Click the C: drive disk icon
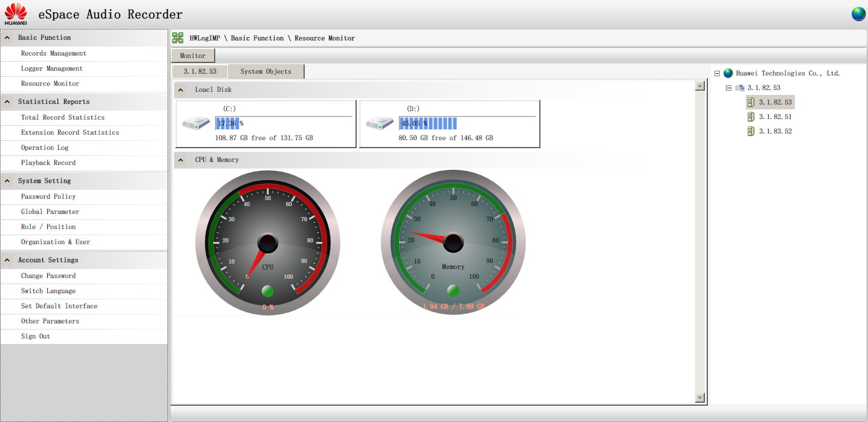 [x=196, y=124]
